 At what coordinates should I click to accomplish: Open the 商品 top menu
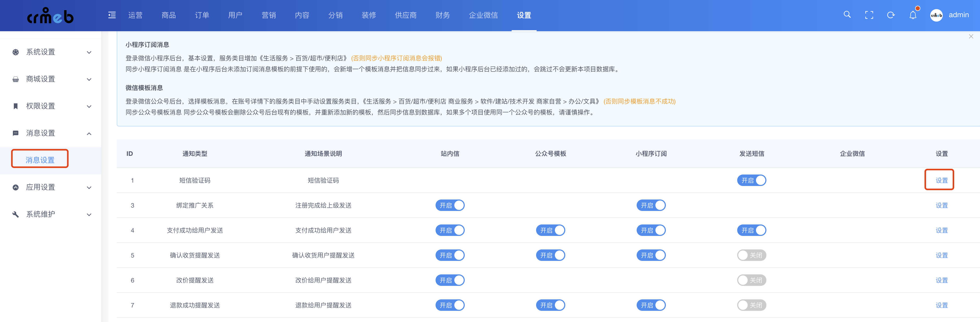pos(169,15)
